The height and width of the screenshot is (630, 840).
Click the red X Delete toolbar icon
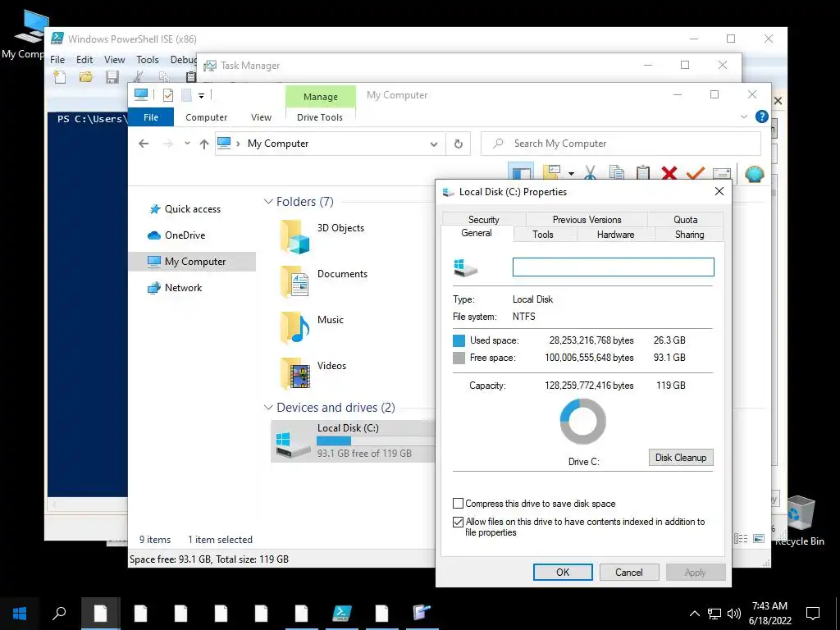(669, 173)
